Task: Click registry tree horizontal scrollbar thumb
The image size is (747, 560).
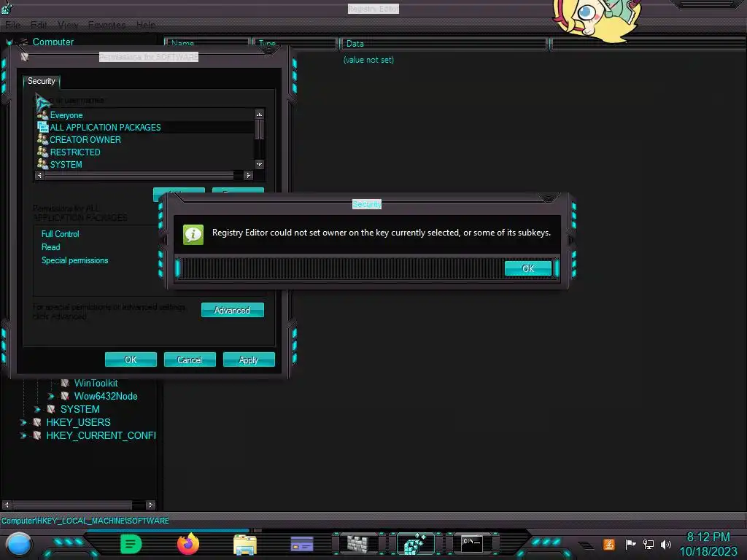Action: coord(72,505)
